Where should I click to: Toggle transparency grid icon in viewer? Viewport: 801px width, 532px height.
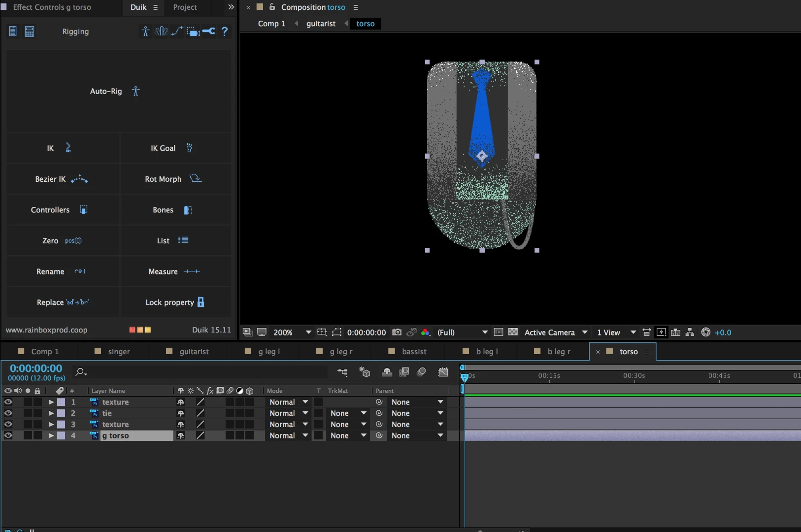513,332
